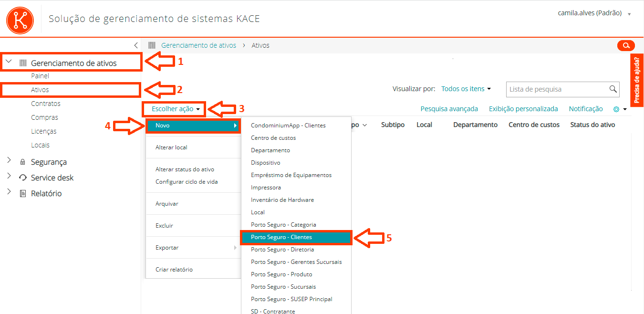Open Painel in the sidebar
This screenshot has width=644, height=314.
40,76
